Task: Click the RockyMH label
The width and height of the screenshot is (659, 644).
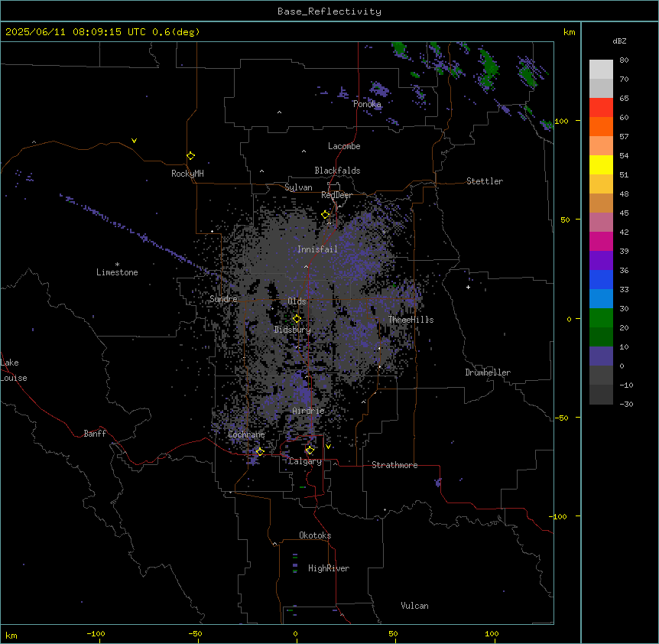Action: pos(187,174)
